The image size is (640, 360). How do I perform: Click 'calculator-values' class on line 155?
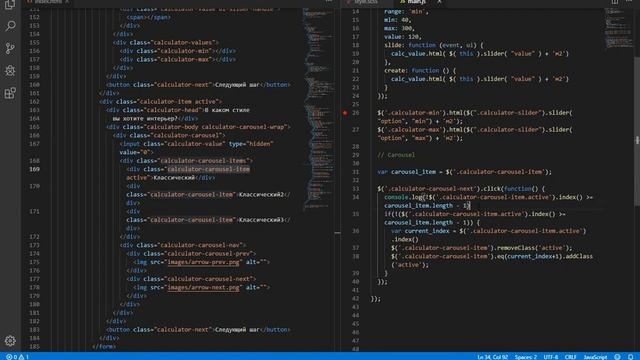tap(182, 42)
